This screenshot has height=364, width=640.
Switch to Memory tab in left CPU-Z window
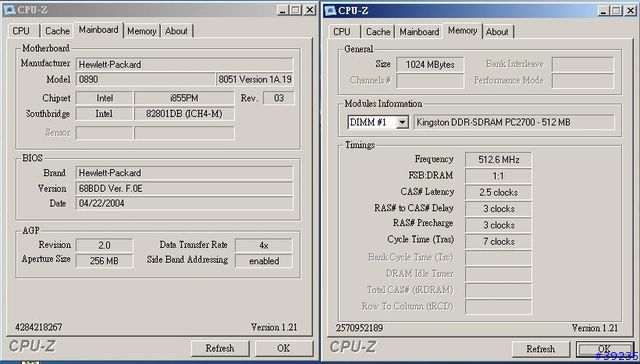142,31
